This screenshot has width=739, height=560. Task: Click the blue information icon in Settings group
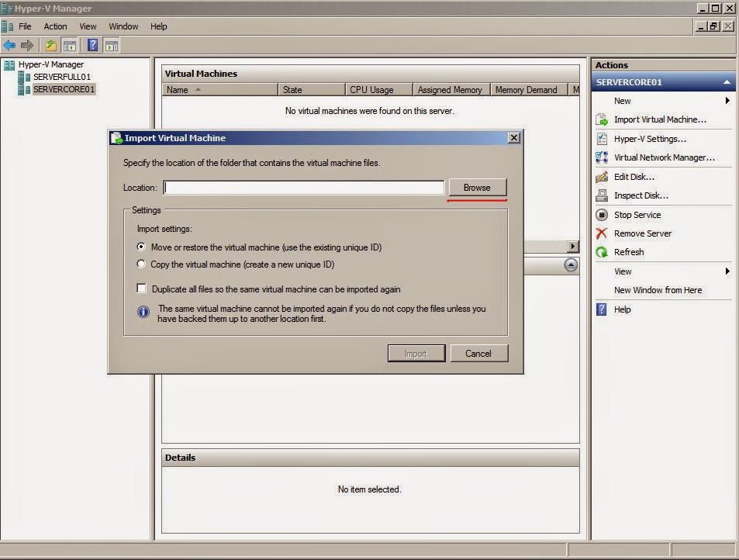click(x=143, y=312)
